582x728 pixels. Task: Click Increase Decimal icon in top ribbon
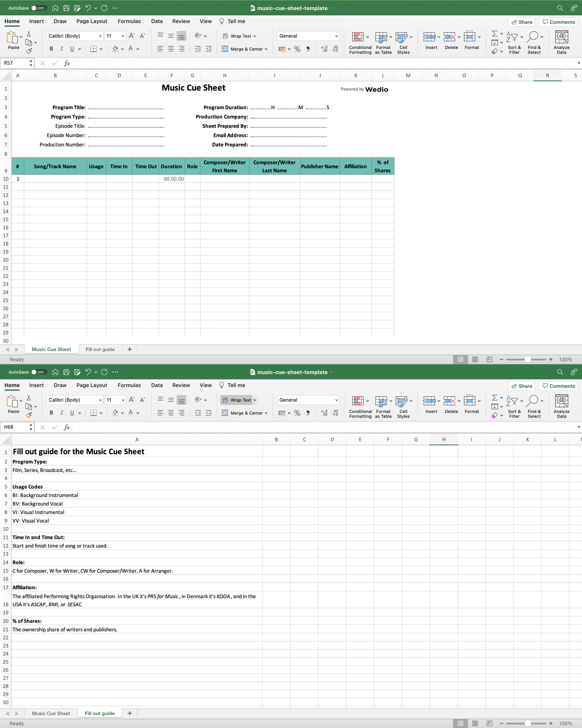(x=324, y=49)
